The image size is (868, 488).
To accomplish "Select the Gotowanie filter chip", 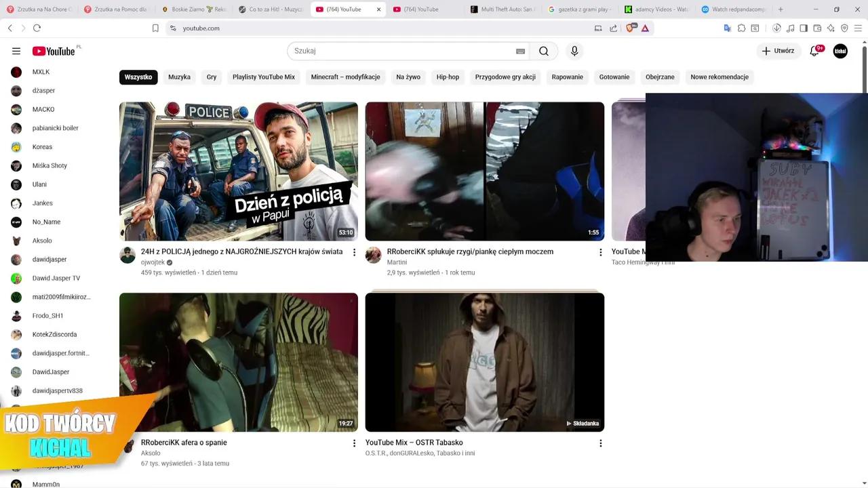I will tap(614, 77).
